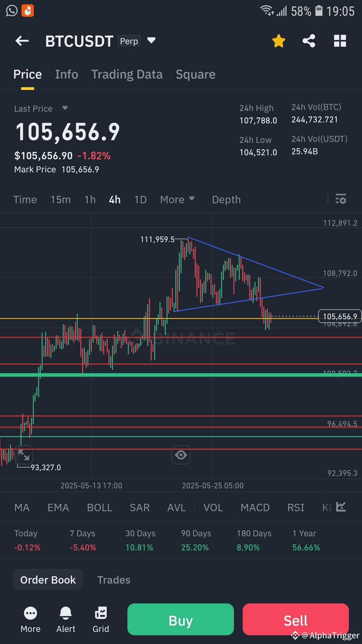Toggle the eye visibility icon on chart
Screen dimensions: 362x644
point(181,455)
